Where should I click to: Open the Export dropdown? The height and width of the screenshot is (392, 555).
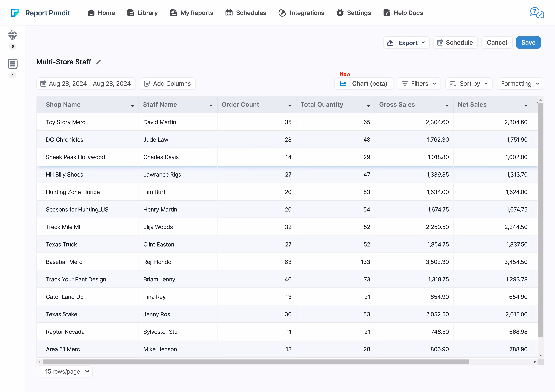406,43
